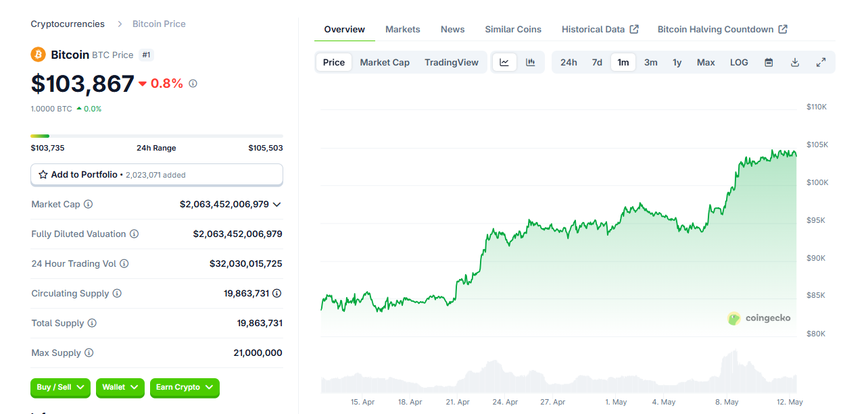Click the 2,023,071 added count text
Image resolution: width=868 pixels, height=414 pixels.
pos(155,175)
